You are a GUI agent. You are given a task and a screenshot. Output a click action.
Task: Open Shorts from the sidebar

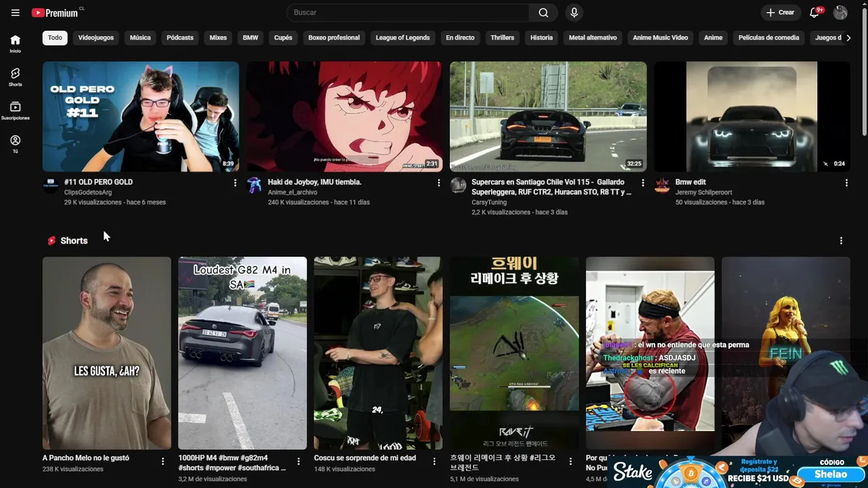(x=15, y=77)
